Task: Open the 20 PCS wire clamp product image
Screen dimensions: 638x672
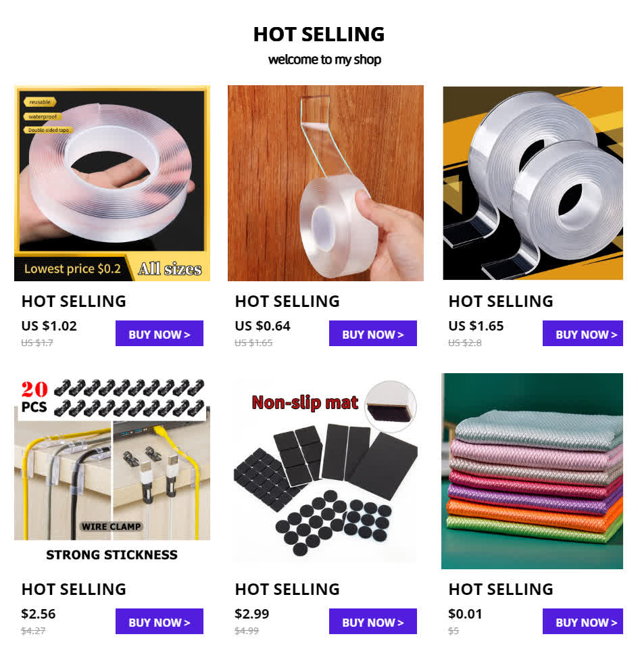Action: pyautogui.click(x=112, y=471)
